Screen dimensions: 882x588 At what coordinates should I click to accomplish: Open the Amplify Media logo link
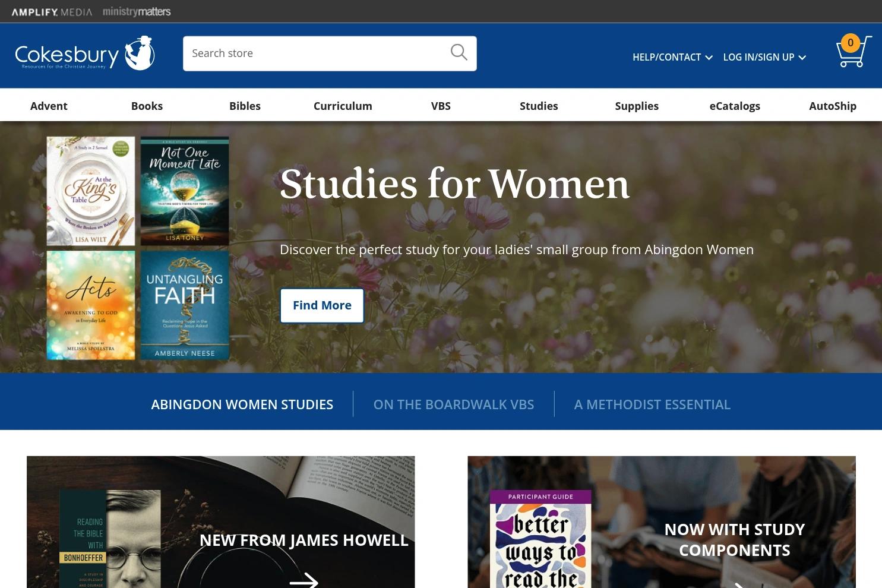(x=52, y=12)
